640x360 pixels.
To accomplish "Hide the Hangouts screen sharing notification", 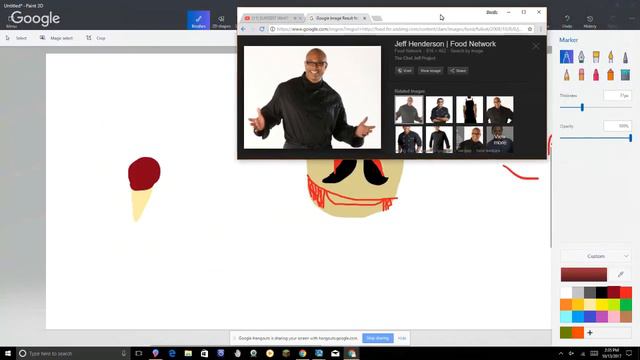I will pyautogui.click(x=402, y=338).
